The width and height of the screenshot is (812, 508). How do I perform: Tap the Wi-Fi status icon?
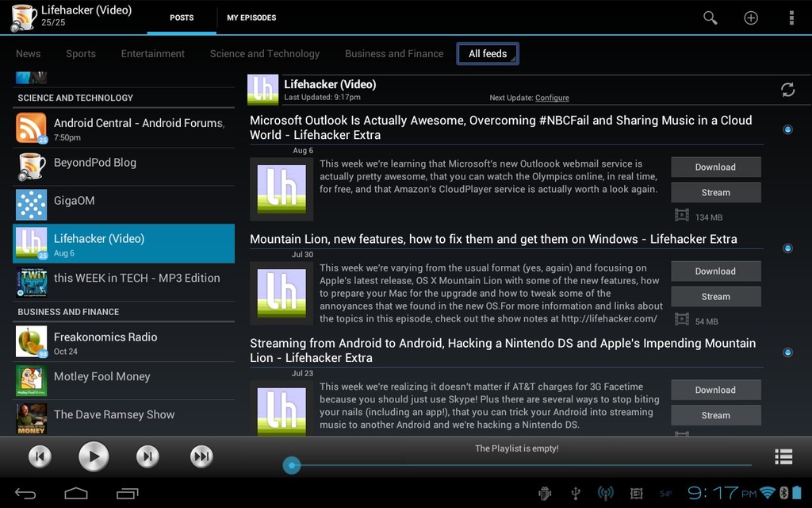768,493
